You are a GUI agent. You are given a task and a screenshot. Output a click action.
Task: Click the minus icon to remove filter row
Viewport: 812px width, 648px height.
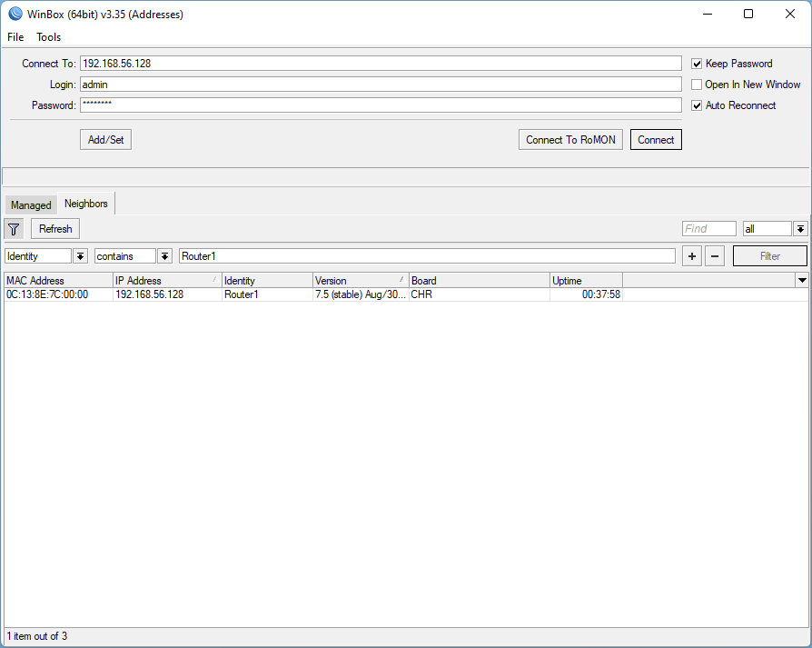(715, 255)
